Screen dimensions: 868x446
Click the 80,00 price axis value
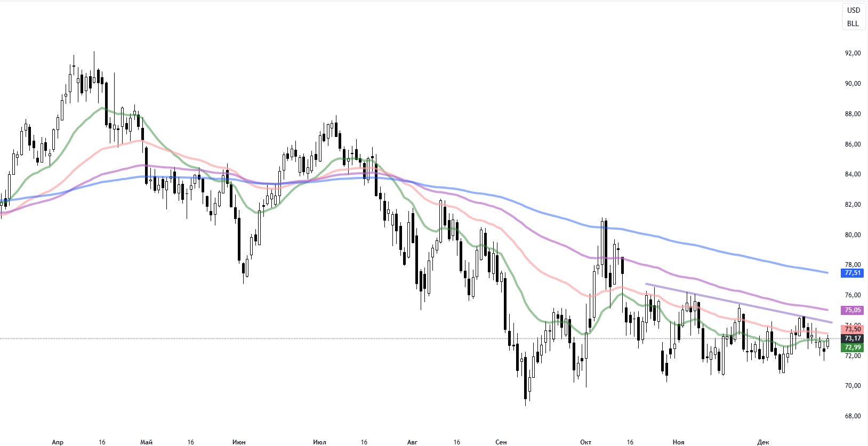[x=853, y=235]
